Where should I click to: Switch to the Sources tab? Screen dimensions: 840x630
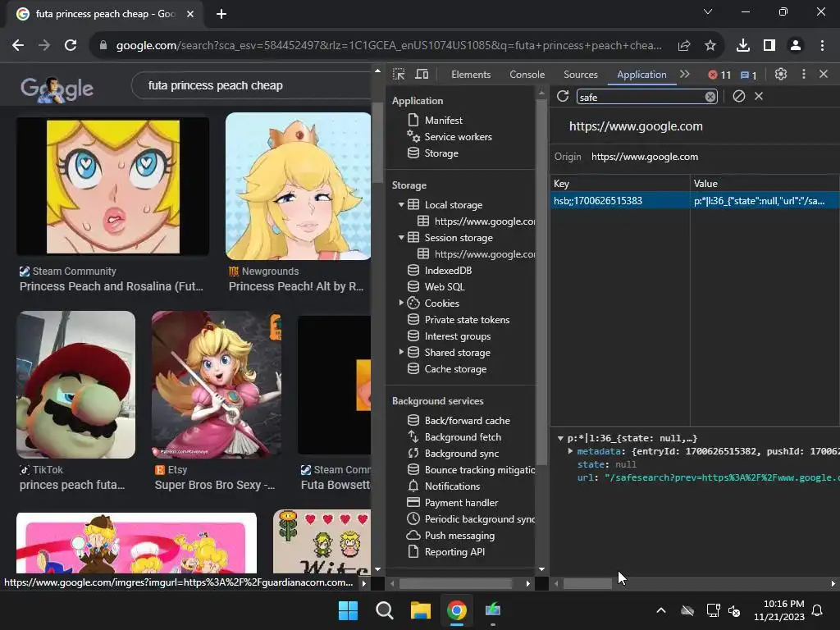[580, 75]
